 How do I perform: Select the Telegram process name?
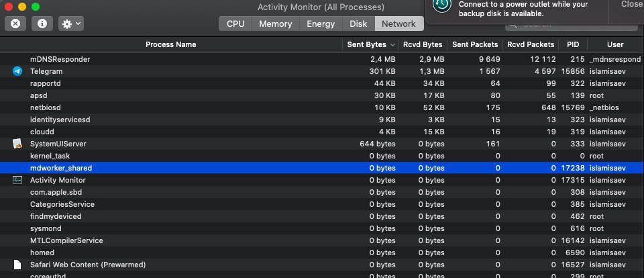point(46,72)
